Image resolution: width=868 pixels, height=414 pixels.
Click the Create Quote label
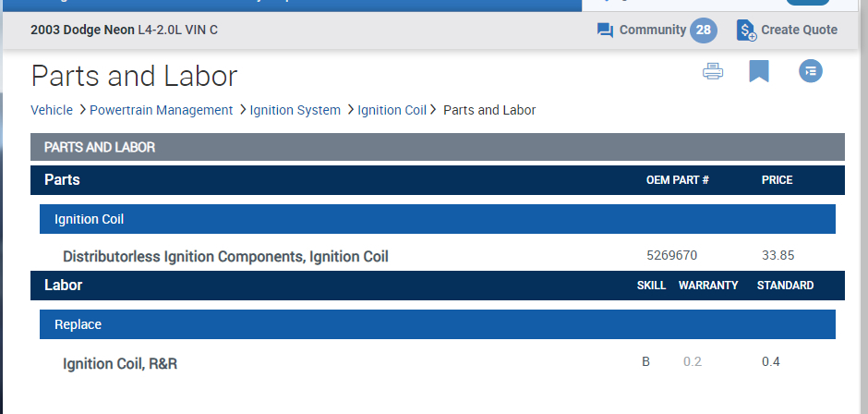coord(799,30)
